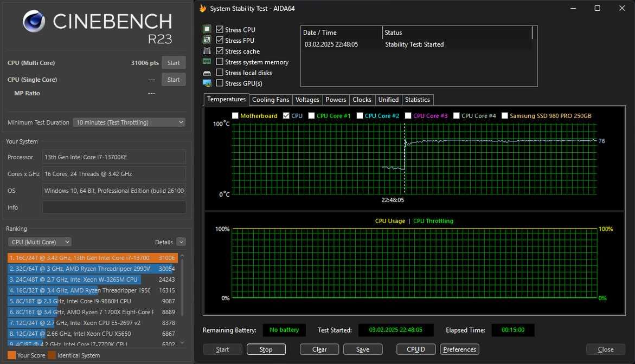The width and height of the screenshot is (635, 364).
Task: Start the CPU Multi Core benchmark
Action: 174,63
